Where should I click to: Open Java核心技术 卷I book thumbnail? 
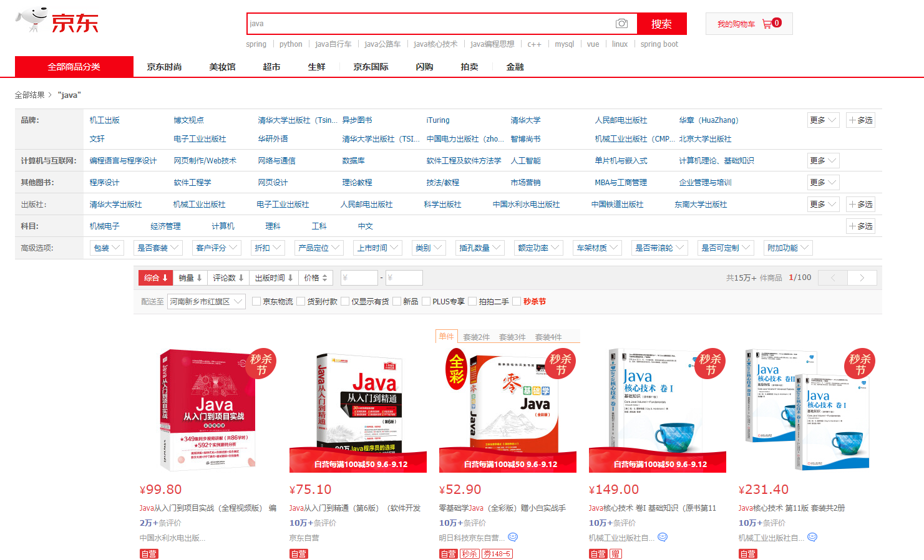[658, 410]
